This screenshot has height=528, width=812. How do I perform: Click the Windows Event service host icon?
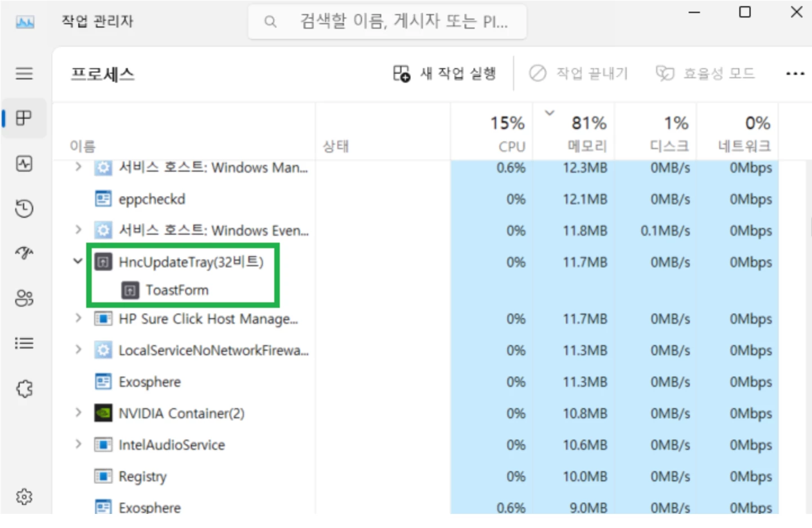(103, 230)
